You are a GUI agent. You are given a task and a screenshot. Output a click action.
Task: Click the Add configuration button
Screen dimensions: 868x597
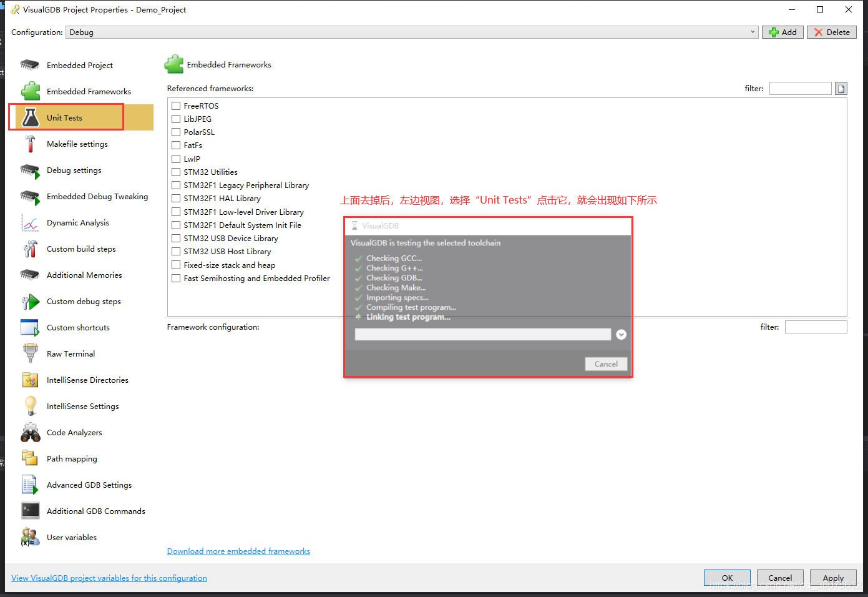783,32
